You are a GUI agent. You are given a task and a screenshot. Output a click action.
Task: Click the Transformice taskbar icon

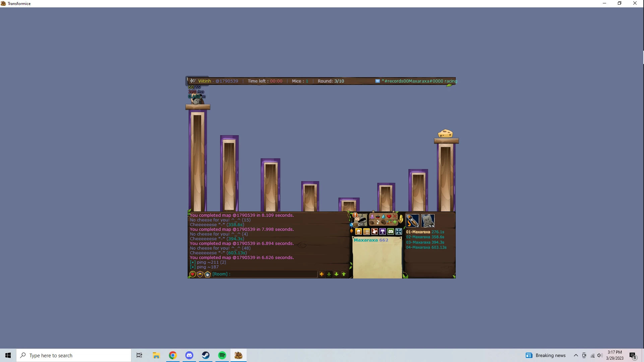pos(238,355)
